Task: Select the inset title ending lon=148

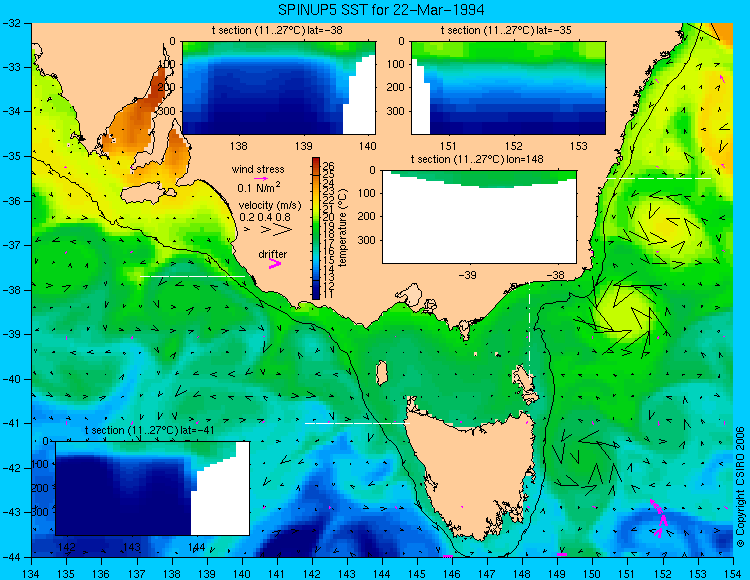Action: click(x=477, y=159)
